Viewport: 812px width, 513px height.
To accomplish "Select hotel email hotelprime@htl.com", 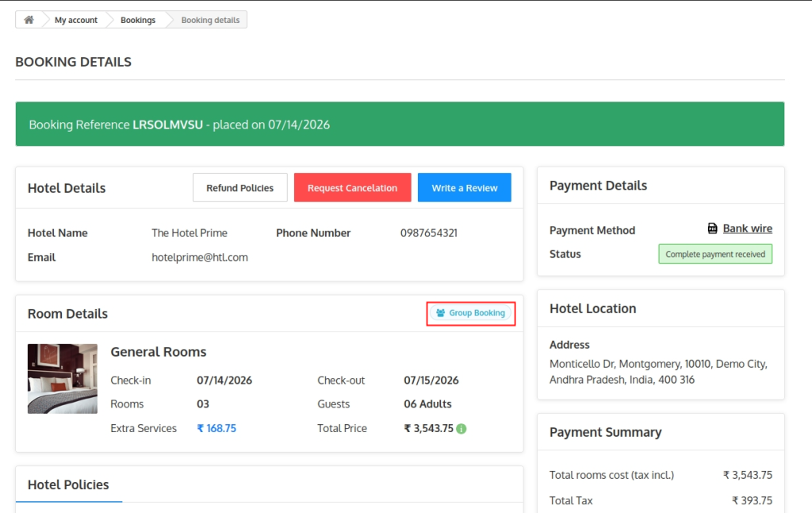I will (200, 257).
